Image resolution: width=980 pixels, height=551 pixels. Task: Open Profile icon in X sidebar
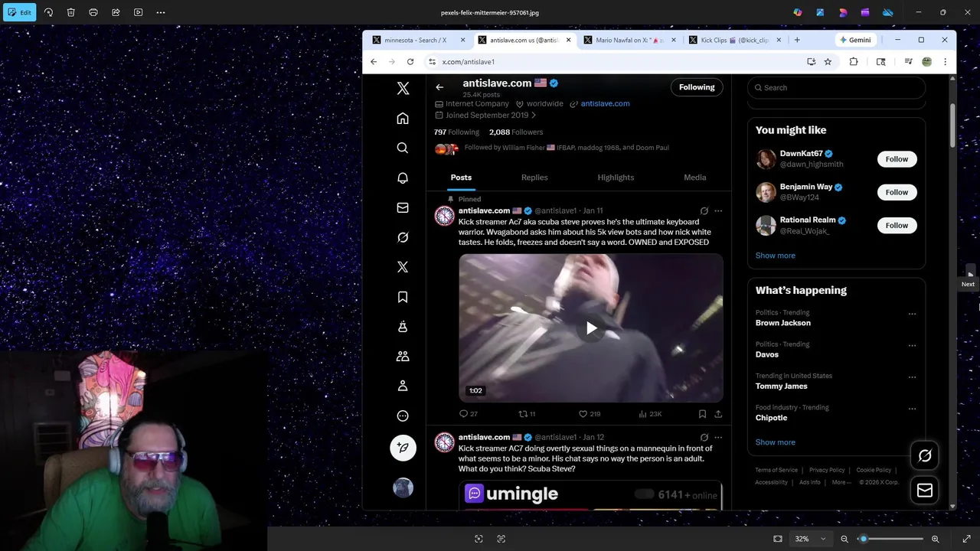pyautogui.click(x=403, y=386)
